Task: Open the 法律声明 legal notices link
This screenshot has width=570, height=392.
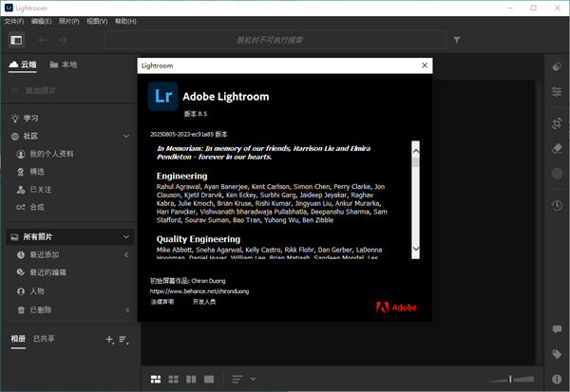Action: tap(162, 302)
